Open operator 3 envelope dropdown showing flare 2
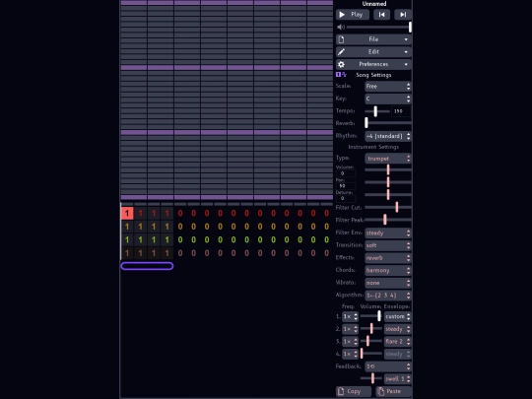The height and width of the screenshot is (399, 532). pyautogui.click(x=397, y=342)
